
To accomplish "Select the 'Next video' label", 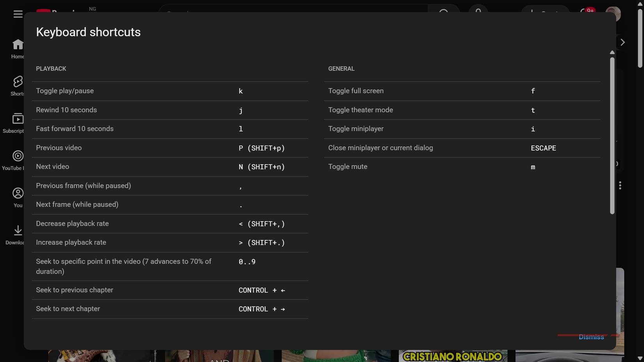I will point(53,167).
